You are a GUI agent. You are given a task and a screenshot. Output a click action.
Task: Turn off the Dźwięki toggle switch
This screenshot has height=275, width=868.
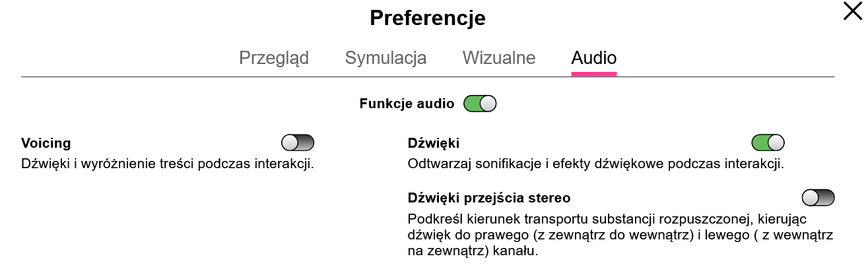[x=768, y=142]
